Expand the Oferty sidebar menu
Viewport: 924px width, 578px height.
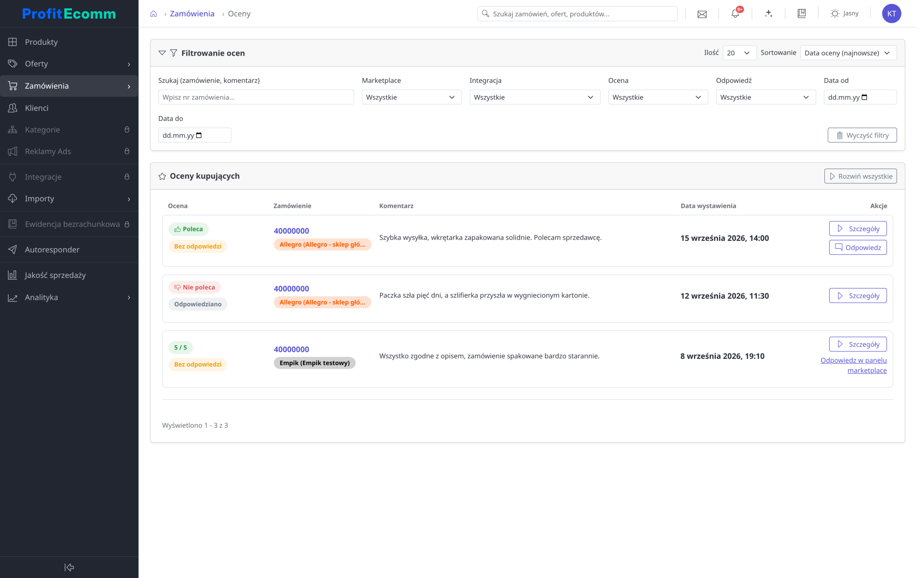[x=69, y=64]
